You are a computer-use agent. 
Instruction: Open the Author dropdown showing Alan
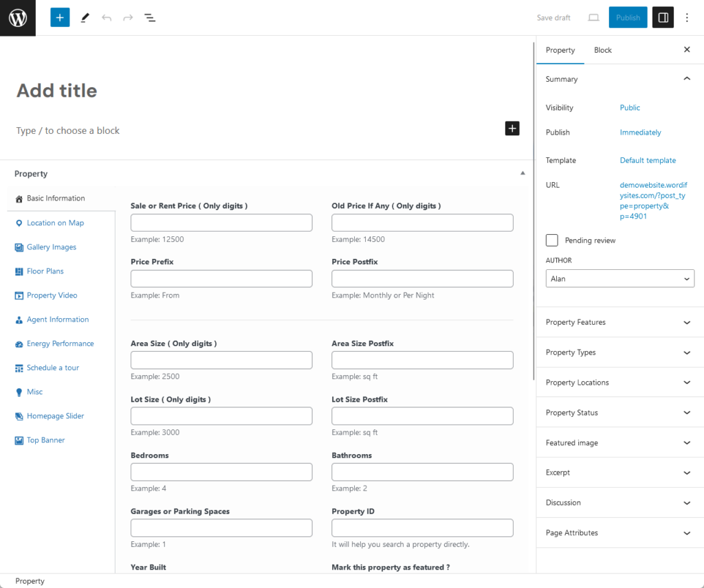[619, 279]
